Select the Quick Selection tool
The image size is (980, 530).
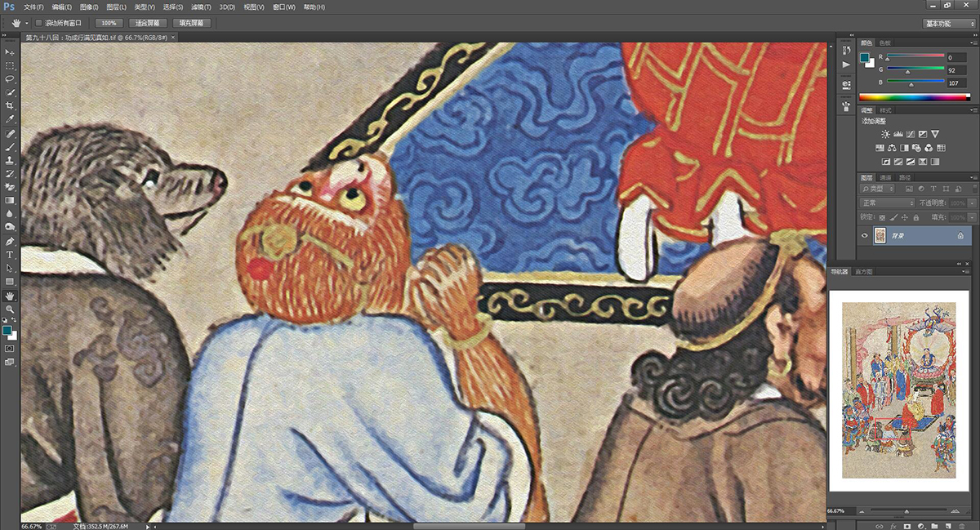(x=11, y=93)
